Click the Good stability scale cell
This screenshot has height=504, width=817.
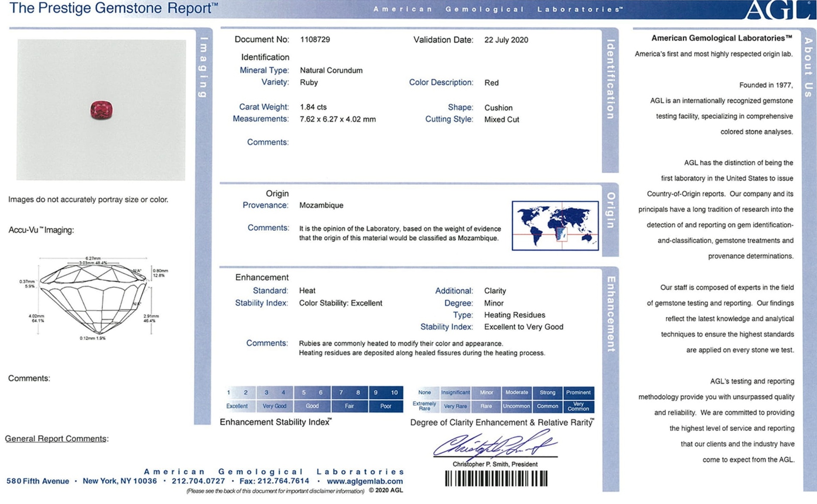(312, 406)
